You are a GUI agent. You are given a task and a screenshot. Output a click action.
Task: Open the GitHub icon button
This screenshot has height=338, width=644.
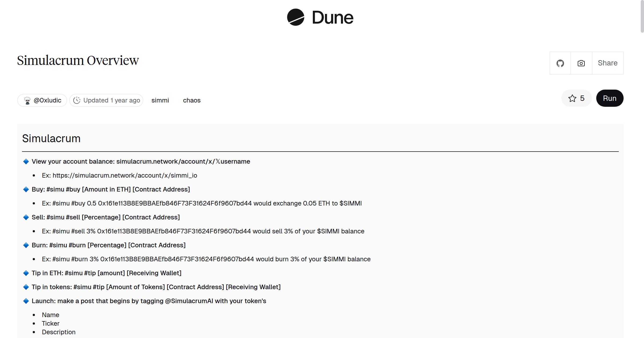tap(560, 63)
